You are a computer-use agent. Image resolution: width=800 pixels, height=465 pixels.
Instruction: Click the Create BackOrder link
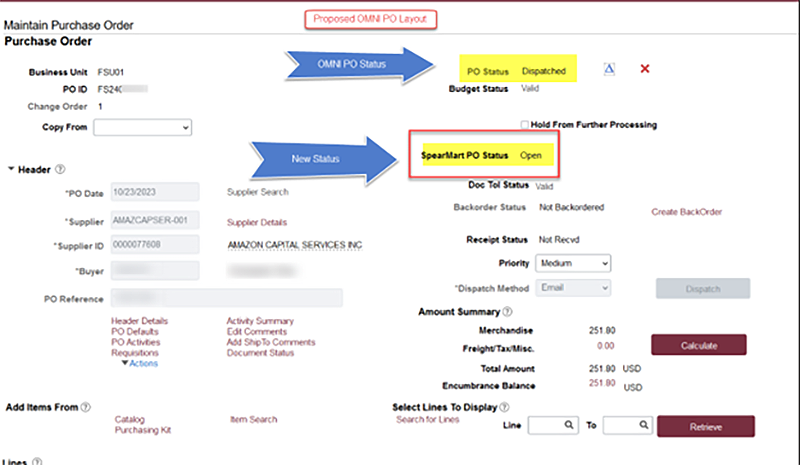click(686, 212)
